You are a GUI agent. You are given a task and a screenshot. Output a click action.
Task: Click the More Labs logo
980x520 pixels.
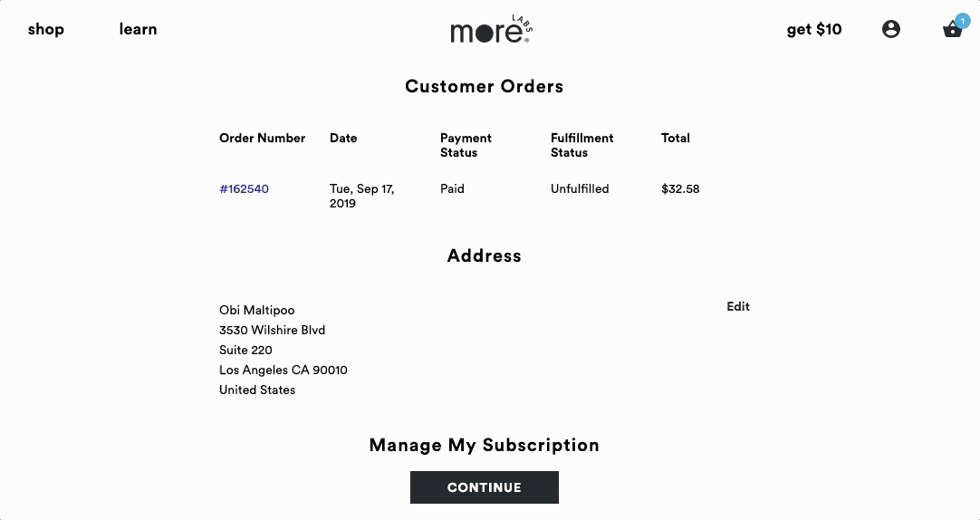click(x=490, y=31)
